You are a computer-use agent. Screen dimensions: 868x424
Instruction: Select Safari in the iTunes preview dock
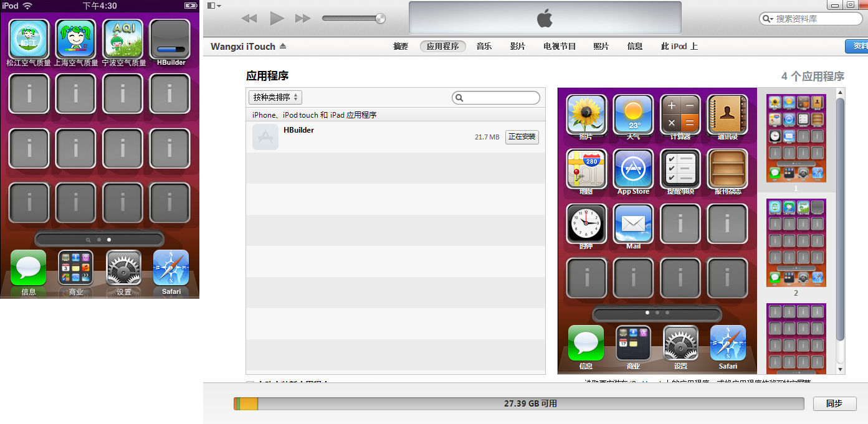tap(728, 343)
